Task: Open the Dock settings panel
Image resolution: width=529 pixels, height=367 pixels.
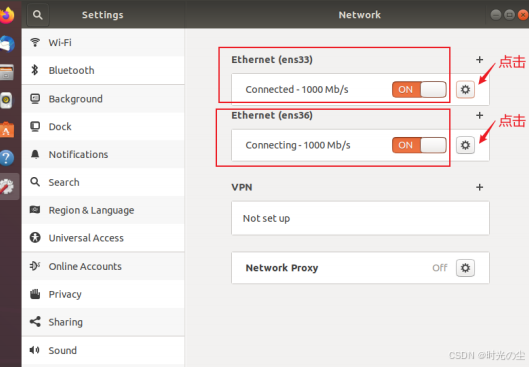Action: pos(103,126)
